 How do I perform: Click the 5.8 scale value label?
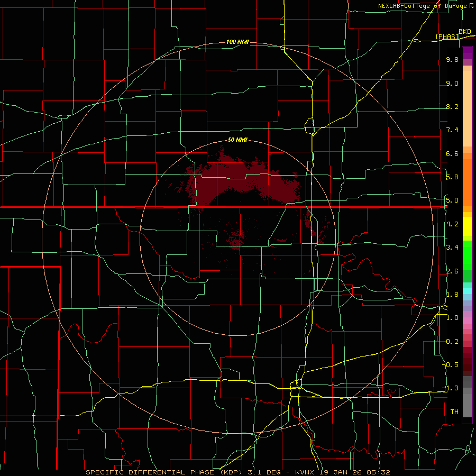(452, 177)
